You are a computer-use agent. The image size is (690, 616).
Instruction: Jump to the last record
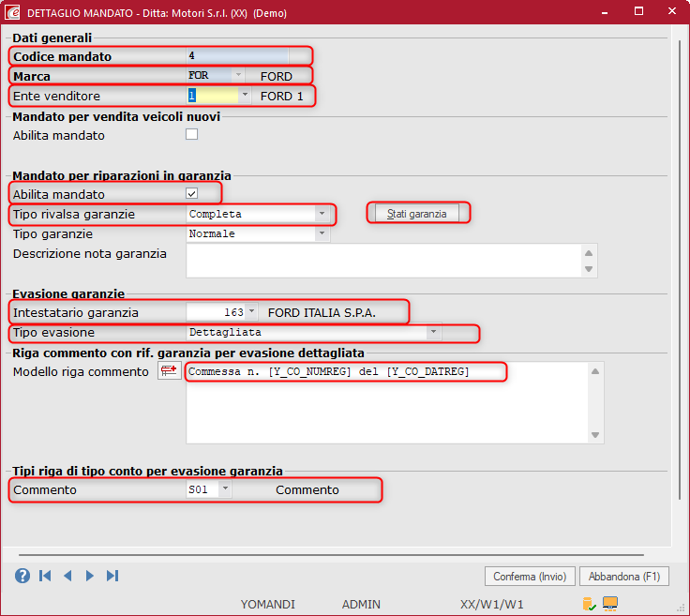(x=112, y=576)
